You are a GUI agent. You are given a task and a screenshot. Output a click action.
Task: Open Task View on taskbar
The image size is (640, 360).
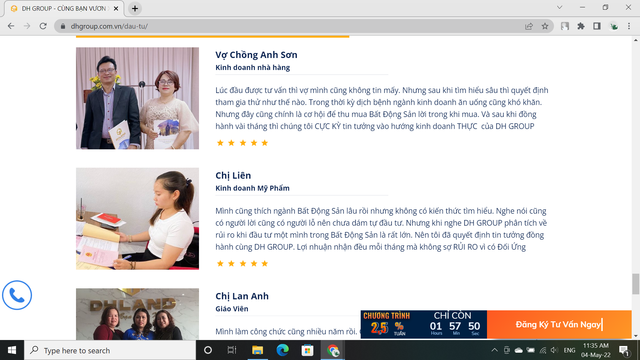[232, 350]
